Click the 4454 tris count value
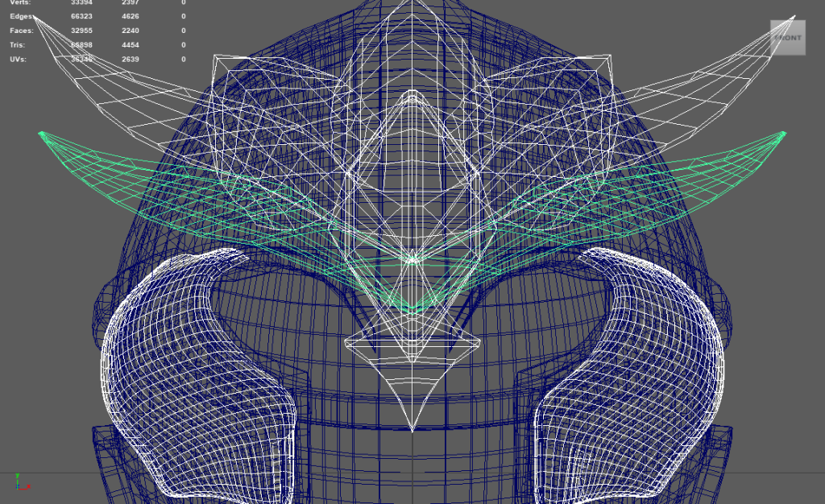The width and height of the screenshot is (825, 504). point(131,45)
